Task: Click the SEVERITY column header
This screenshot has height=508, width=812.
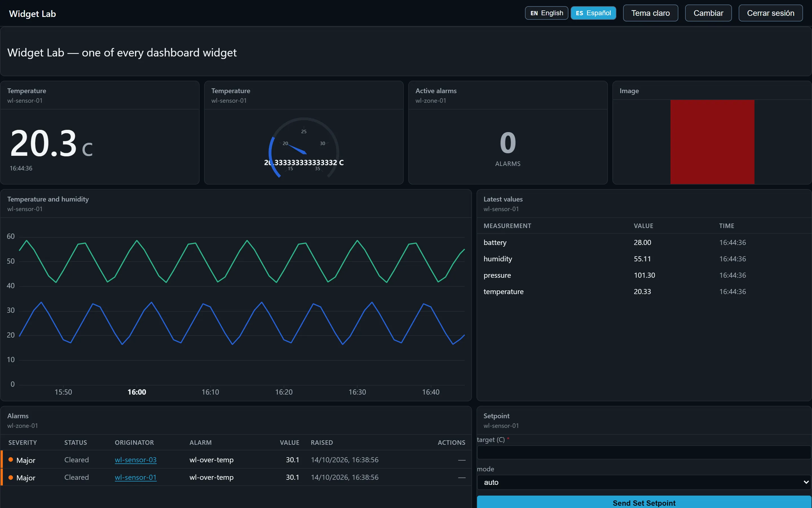Action: pos(23,443)
